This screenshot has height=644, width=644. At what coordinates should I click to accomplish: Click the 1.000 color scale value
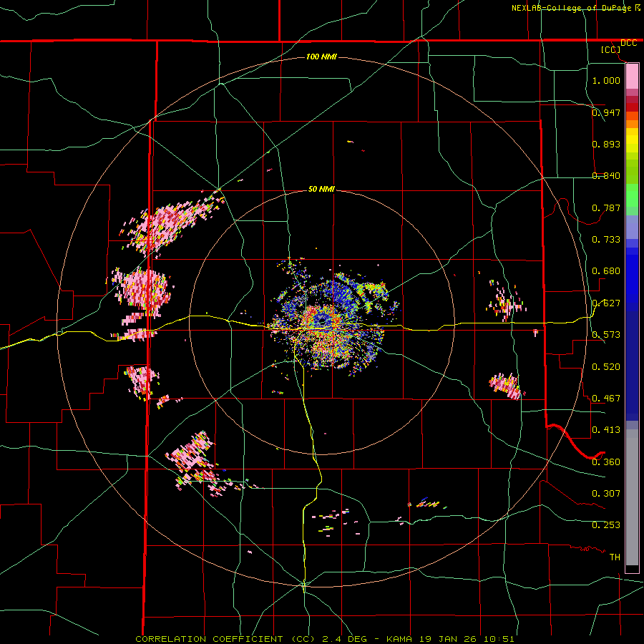pyautogui.click(x=606, y=80)
